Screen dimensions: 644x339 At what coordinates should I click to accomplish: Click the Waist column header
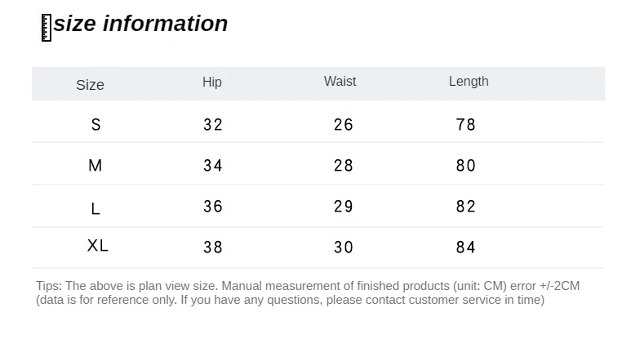[x=340, y=82]
